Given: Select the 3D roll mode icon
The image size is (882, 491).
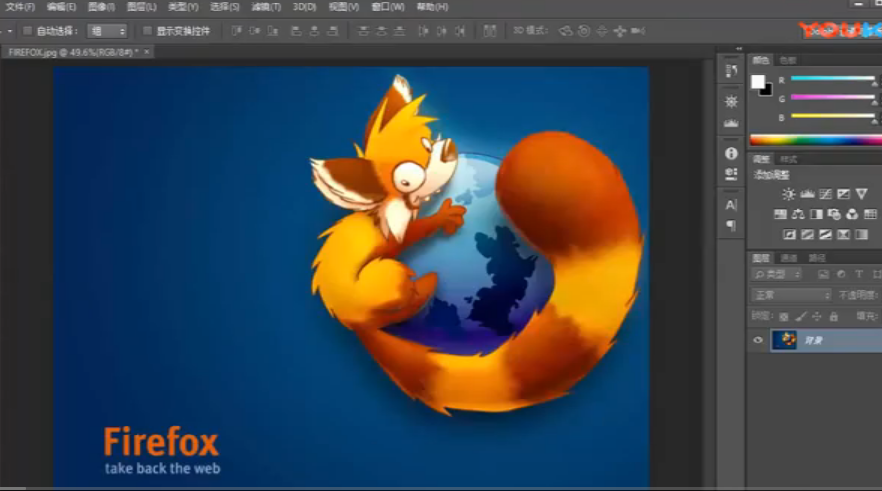Looking at the screenshot, I should pos(584,31).
